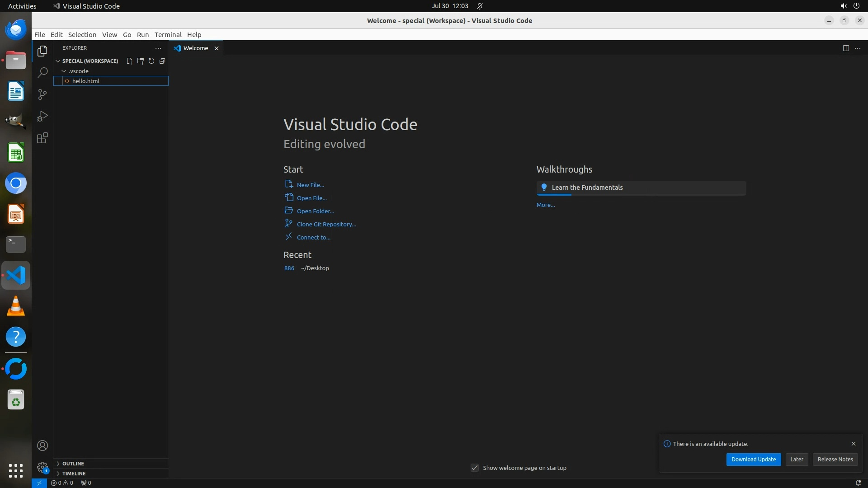Click the Clone Git Repository link
The height and width of the screenshot is (488, 868).
[x=326, y=225]
